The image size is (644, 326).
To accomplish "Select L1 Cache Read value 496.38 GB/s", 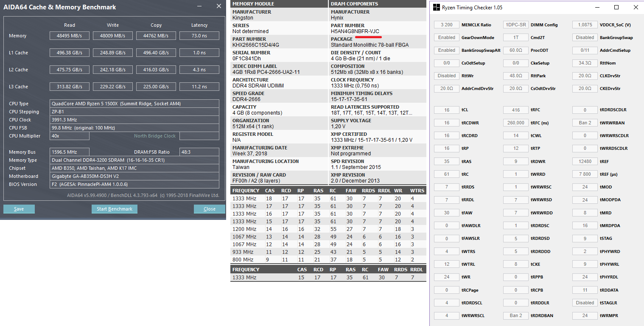I will click(70, 53).
